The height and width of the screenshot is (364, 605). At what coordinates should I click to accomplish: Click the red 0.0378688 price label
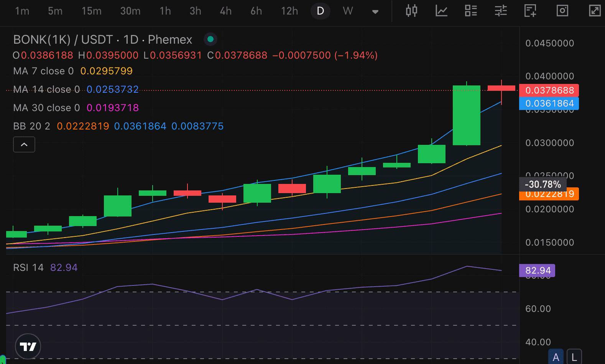coord(549,90)
